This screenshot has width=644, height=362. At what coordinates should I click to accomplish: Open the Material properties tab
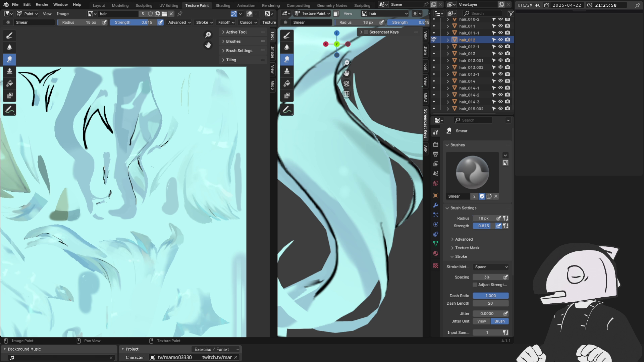pyautogui.click(x=436, y=253)
